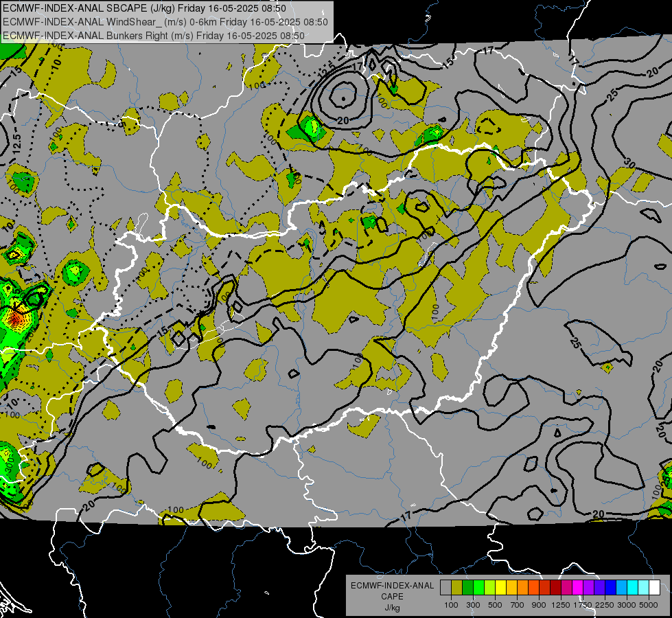This screenshot has width=672, height=618.
Task: Click the brick red 900 legend swatch
Action: (545, 587)
